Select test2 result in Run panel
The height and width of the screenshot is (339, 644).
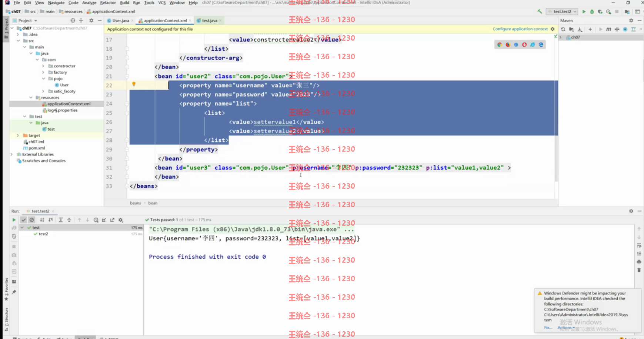43,234
